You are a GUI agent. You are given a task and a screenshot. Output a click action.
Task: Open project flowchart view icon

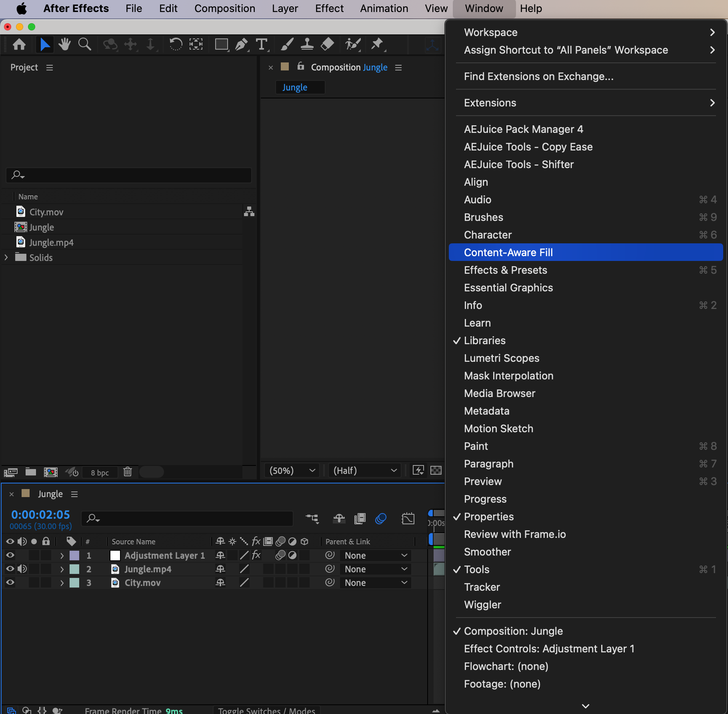coord(249,212)
